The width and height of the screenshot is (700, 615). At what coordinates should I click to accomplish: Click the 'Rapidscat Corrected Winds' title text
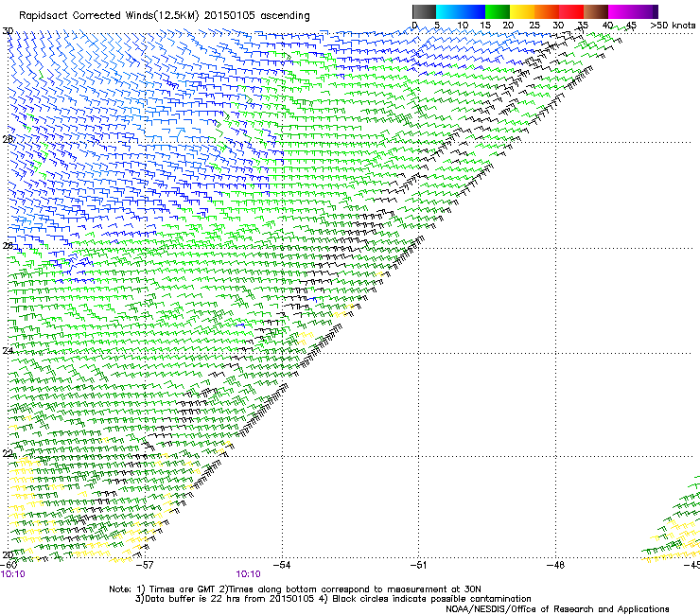86,15
